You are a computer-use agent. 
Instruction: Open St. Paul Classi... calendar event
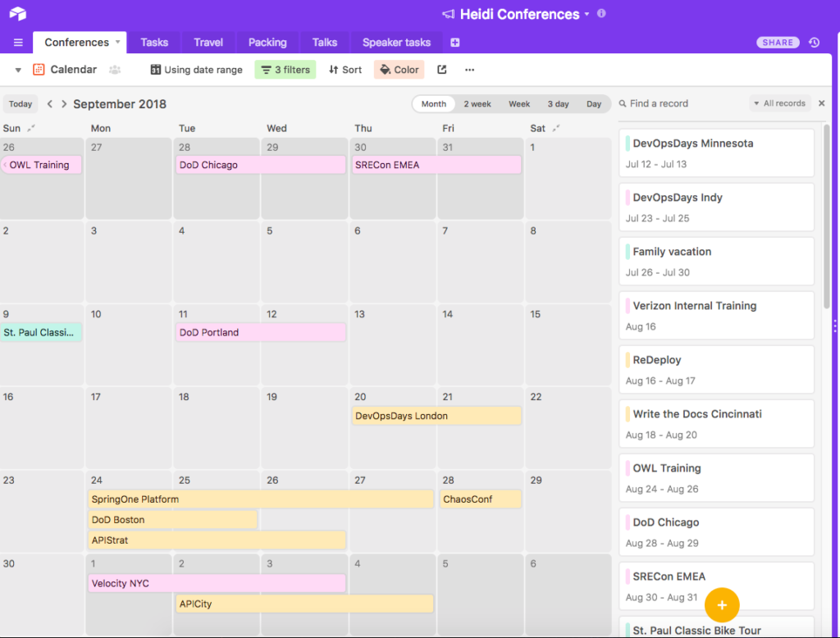click(41, 332)
